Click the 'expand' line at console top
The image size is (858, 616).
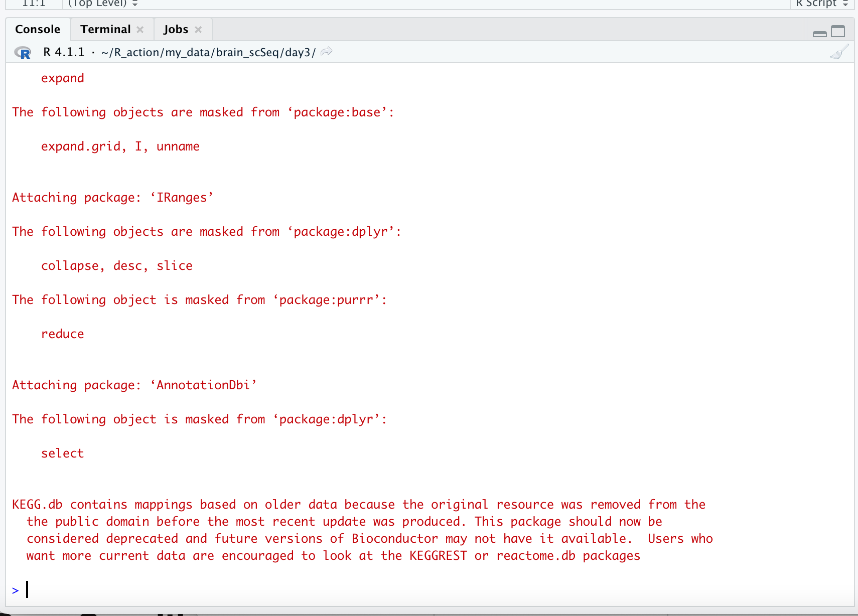[63, 78]
